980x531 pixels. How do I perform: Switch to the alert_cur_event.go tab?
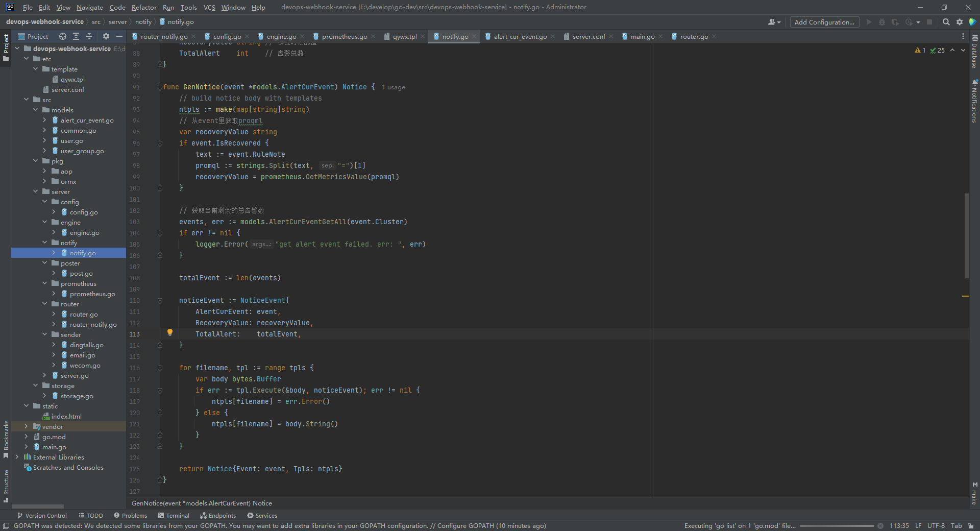(x=520, y=36)
